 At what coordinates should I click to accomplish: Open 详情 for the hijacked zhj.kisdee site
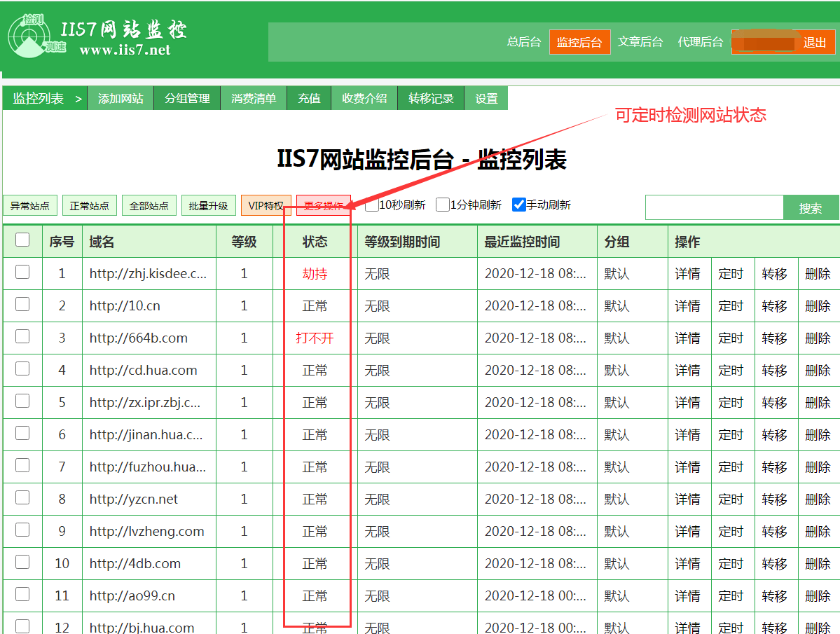[689, 273]
